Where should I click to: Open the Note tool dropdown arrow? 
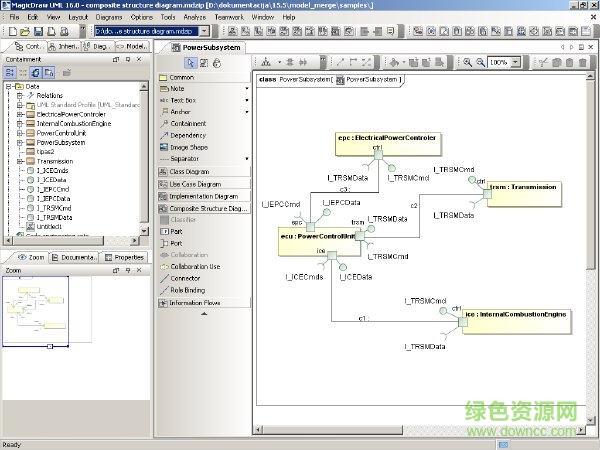pyautogui.click(x=247, y=89)
